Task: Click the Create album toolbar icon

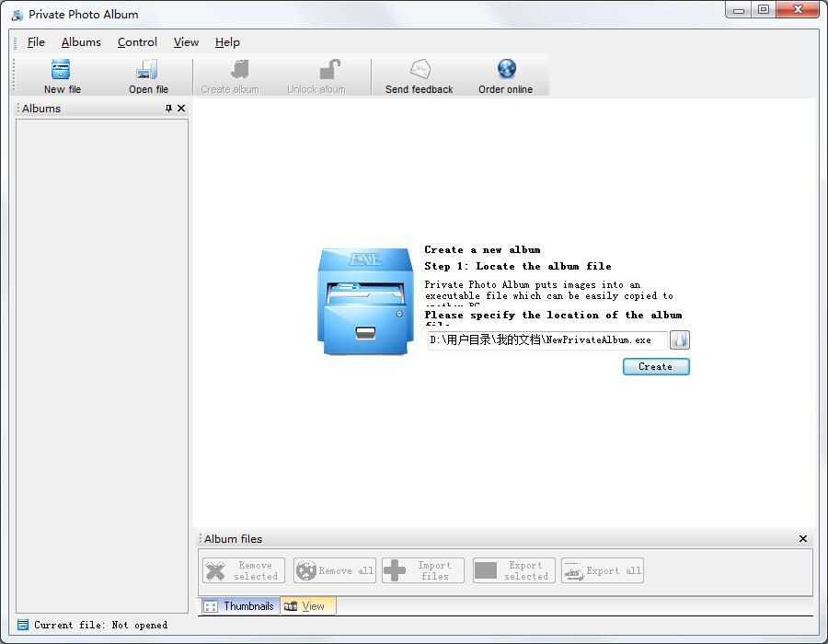Action: click(x=240, y=69)
